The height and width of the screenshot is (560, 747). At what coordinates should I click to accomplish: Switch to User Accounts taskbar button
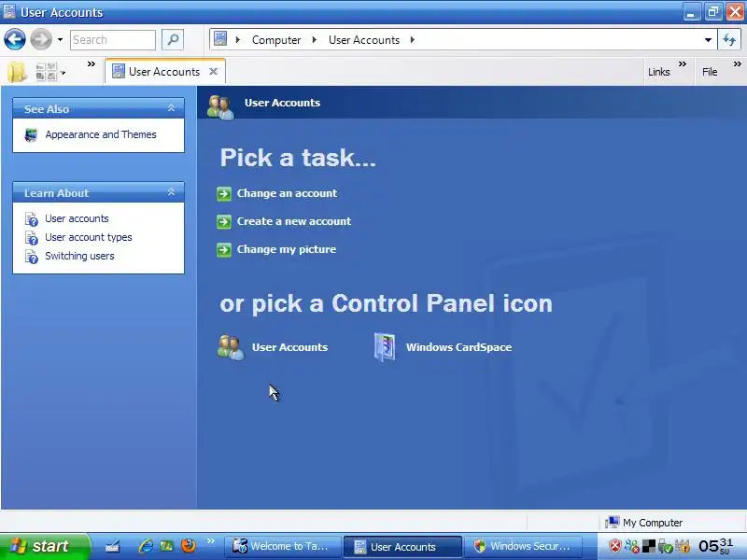(402, 547)
